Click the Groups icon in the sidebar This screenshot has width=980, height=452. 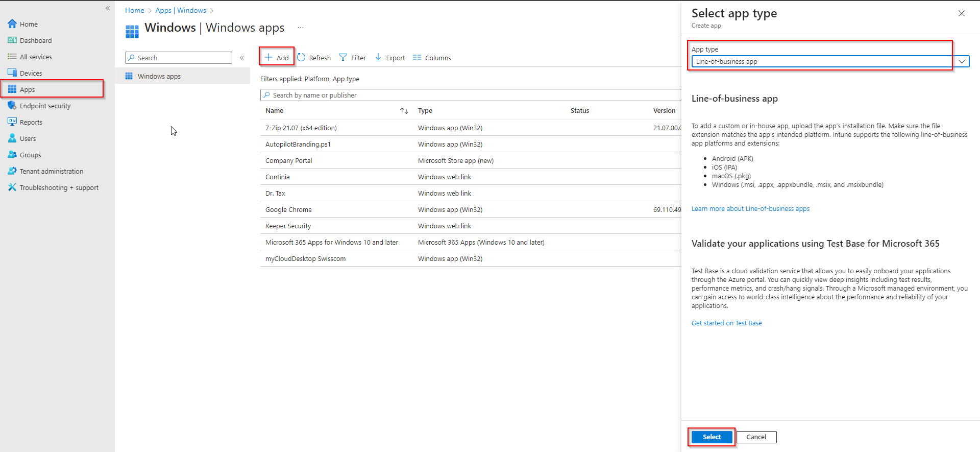[x=12, y=155]
